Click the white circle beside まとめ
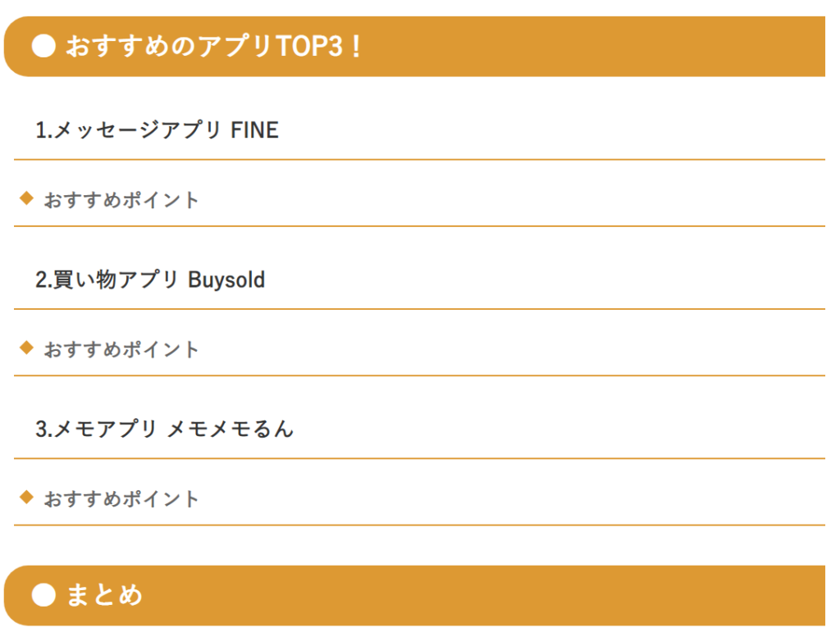This screenshot has width=840, height=632. pos(43,595)
